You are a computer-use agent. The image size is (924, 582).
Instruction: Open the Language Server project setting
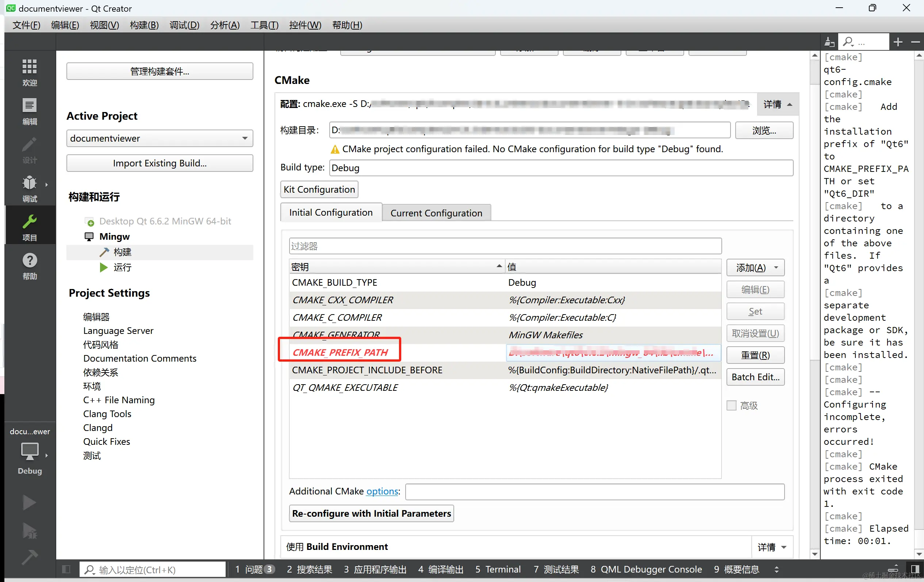point(118,331)
